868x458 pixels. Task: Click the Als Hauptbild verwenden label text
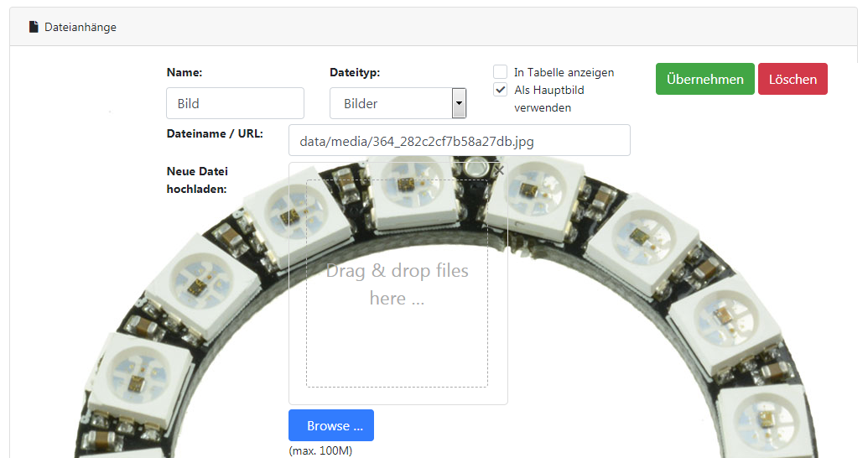[x=548, y=99]
